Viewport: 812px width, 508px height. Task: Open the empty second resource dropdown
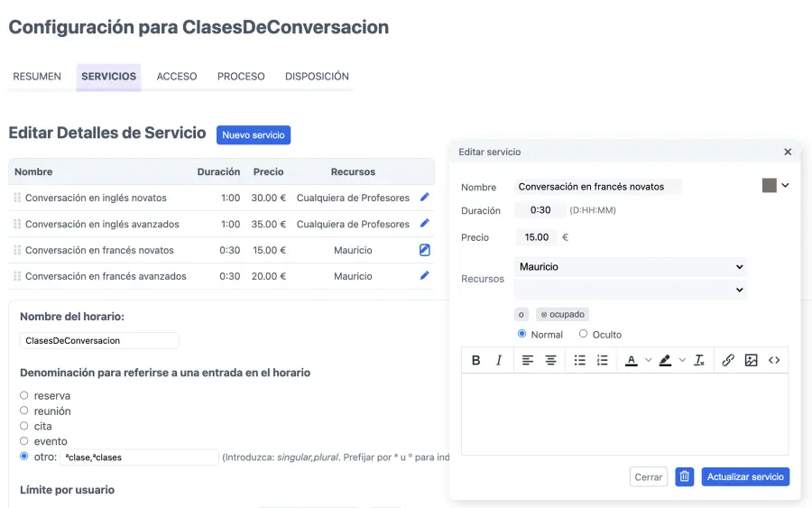630,290
